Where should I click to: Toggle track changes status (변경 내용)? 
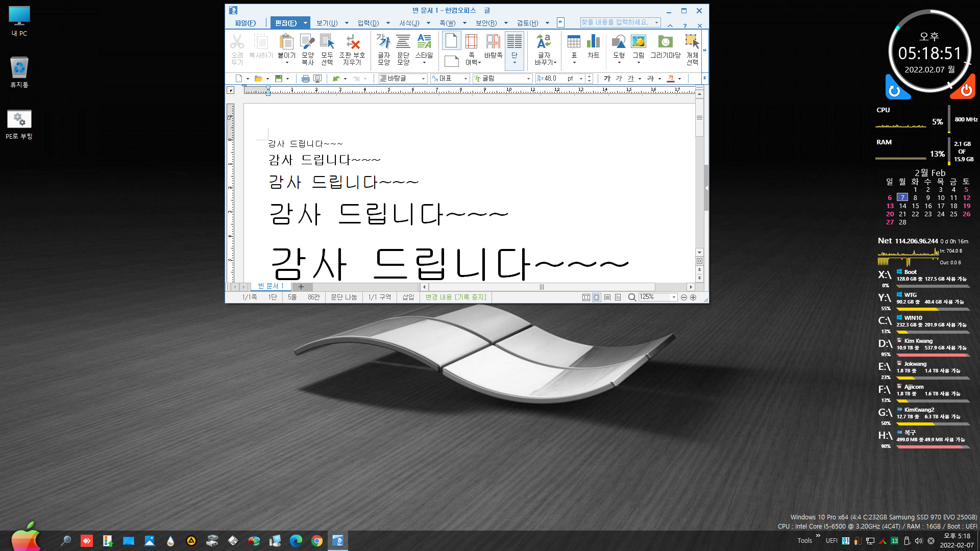(456, 297)
